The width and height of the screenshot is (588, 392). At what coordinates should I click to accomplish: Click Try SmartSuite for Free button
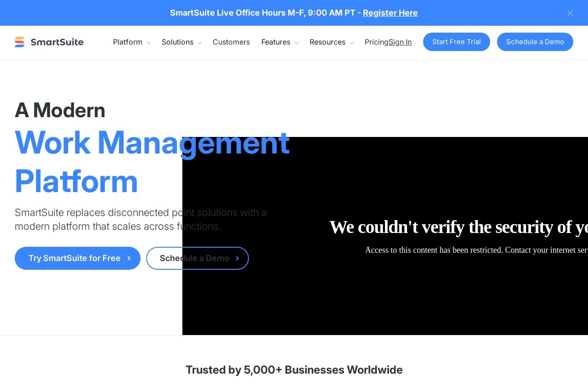pos(78,258)
